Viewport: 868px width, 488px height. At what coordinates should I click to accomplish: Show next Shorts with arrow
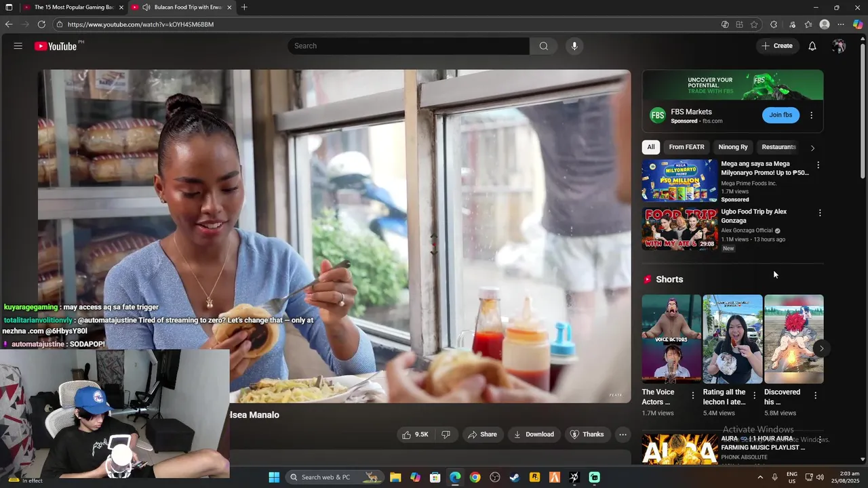821,348
